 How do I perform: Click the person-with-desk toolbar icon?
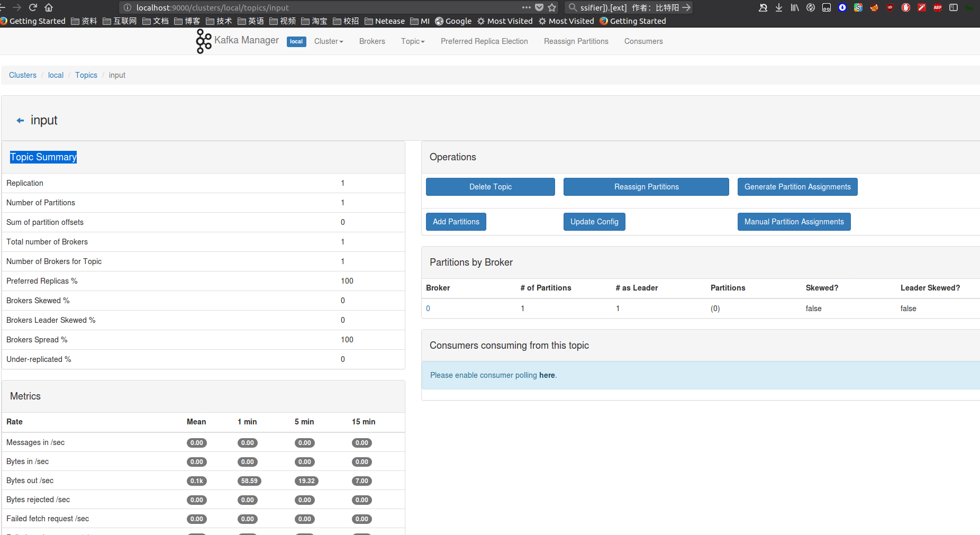click(763, 7)
